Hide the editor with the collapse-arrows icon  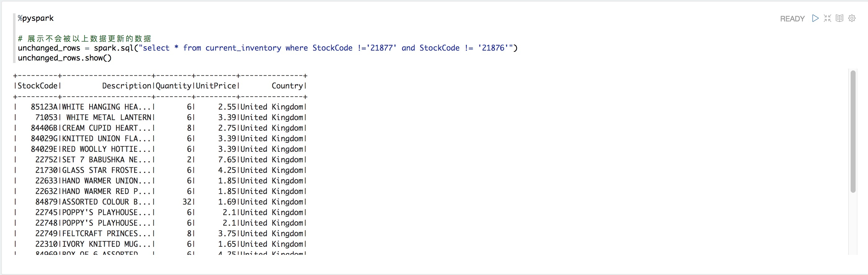click(x=827, y=18)
